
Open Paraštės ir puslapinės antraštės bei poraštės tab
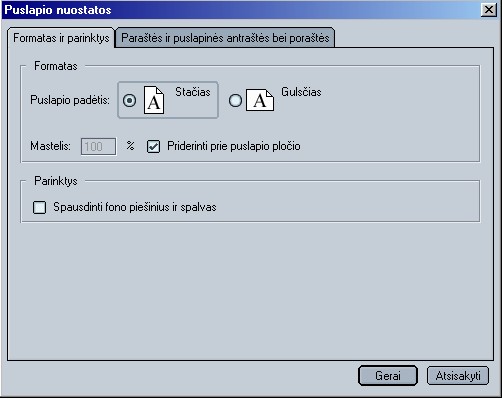pos(225,38)
